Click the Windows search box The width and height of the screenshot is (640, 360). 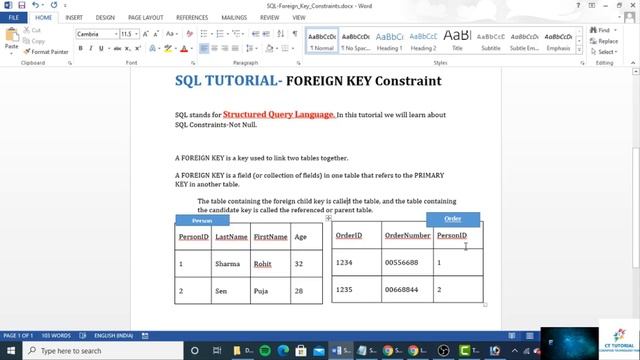point(103,351)
